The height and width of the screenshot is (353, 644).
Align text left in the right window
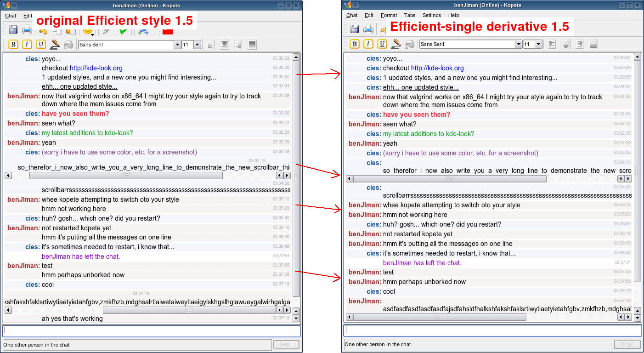point(552,45)
